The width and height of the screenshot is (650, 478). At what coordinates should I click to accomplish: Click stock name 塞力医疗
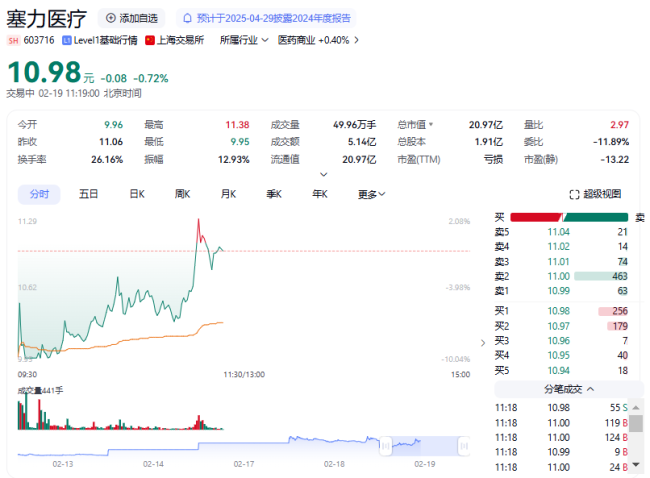coord(46,19)
